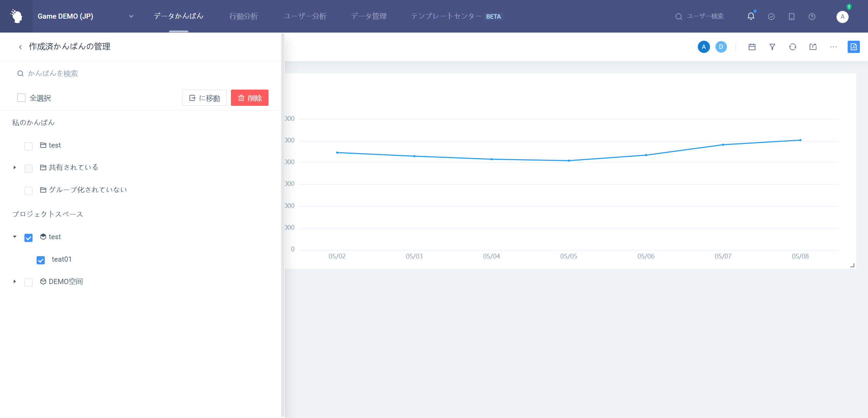Image resolution: width=868 pixels, height=418 pixels.
Task: Check the 共有されている folder checkbox
Action: 28,168
